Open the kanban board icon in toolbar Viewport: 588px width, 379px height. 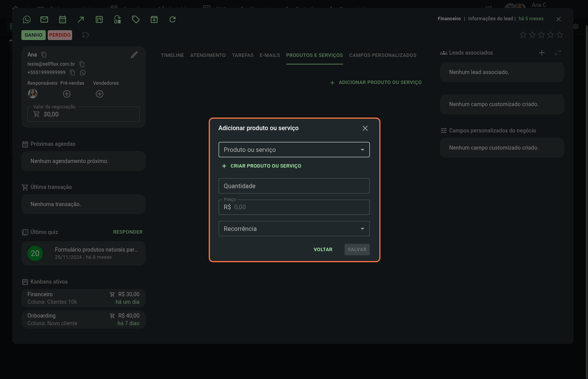click(99, 19)
